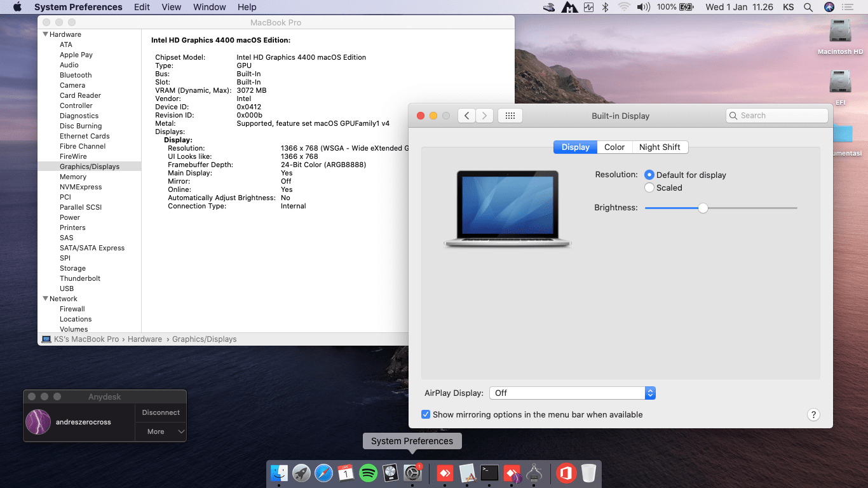Open the Edit menu
Image resolution: width=868 pixels, height=488 pixels.
tap(142, 7)
